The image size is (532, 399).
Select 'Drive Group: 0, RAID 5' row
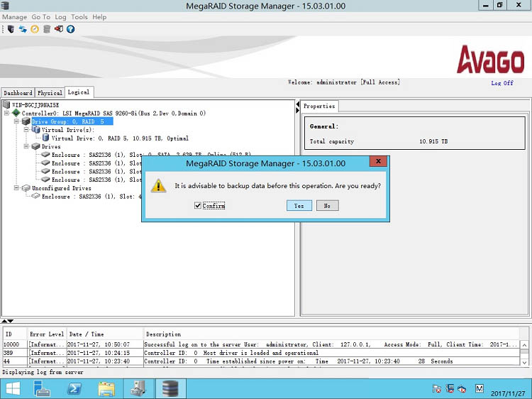[x=72, y=121]
